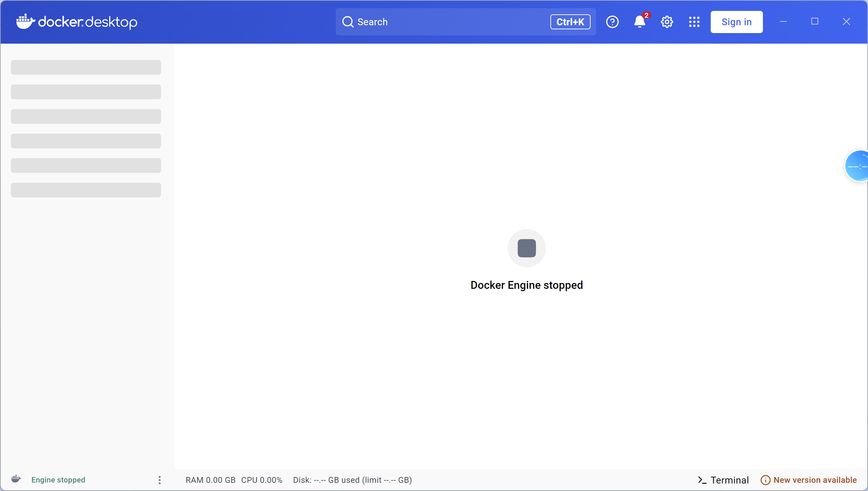Click the stopped engine square icon
This screenshot has width=868, height=491.
526,248
